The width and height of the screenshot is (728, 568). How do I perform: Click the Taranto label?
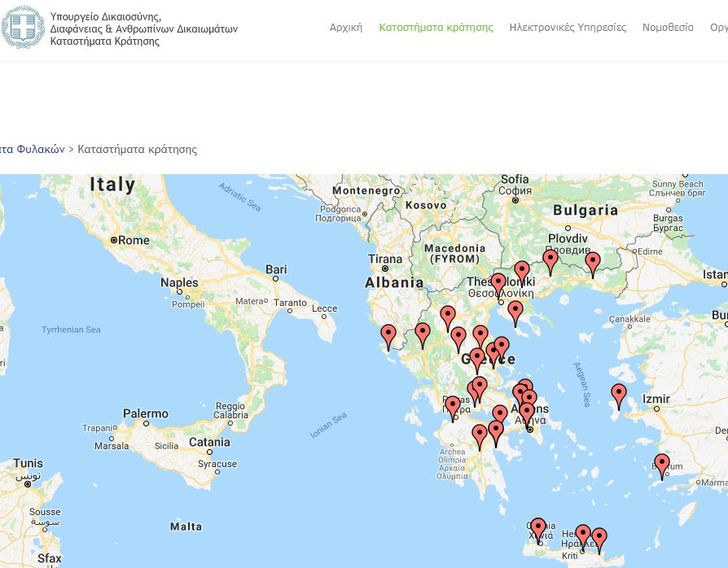point(290,303)
